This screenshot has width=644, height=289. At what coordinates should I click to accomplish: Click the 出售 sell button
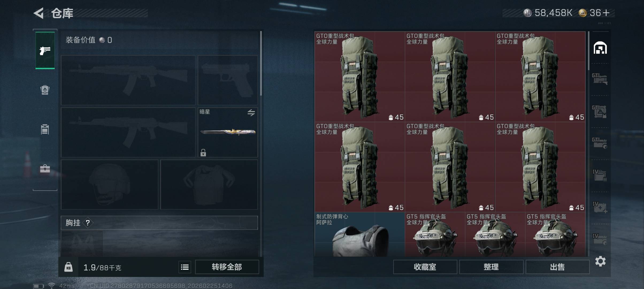click(x=557, y=267)
